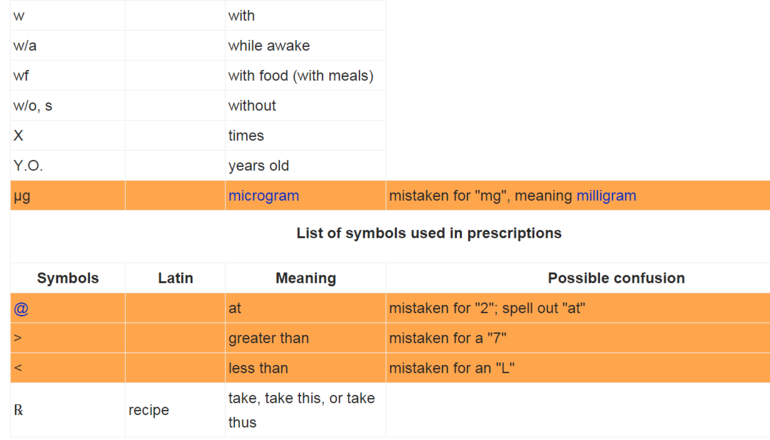Click the ℞ prescription symbol cell
This screenshot has width=770, height=440.
[x=19, y=410]
